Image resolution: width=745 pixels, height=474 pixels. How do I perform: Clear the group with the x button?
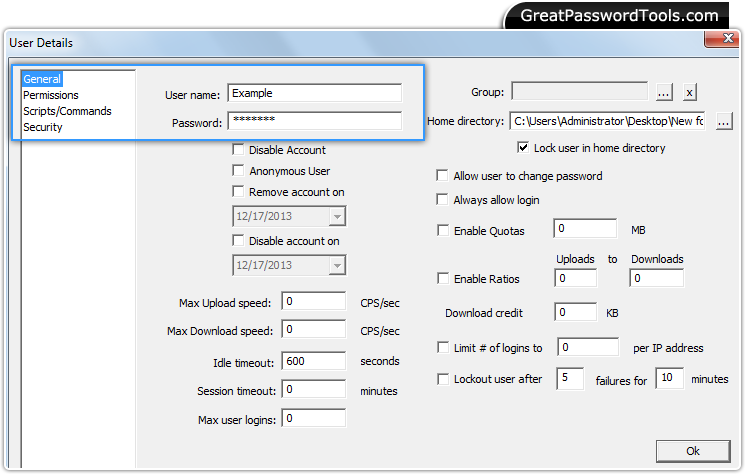tap(689, 92)
